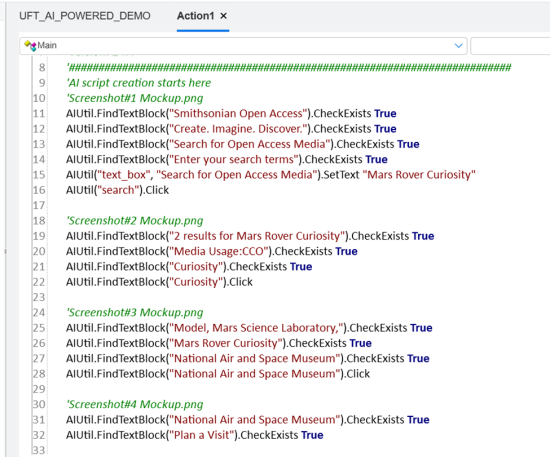Click the line 26 "Mars Rover Curiosity" string
The image size is (550, 457).
coord(226,343)
